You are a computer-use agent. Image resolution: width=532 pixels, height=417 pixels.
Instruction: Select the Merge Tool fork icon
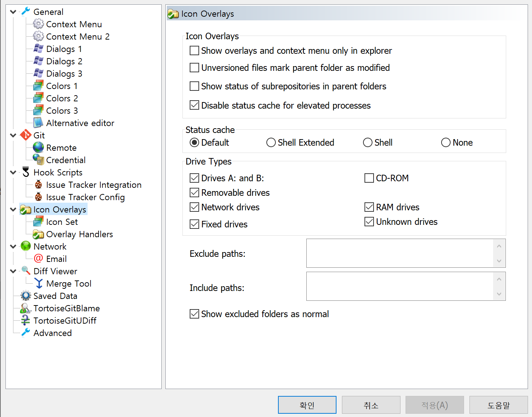pos(39,283)
